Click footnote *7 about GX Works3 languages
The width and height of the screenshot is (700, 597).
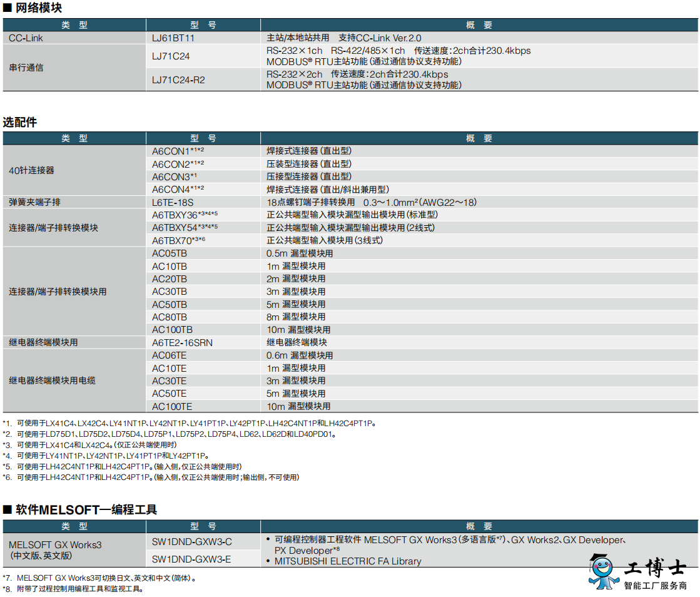(99, 578)
